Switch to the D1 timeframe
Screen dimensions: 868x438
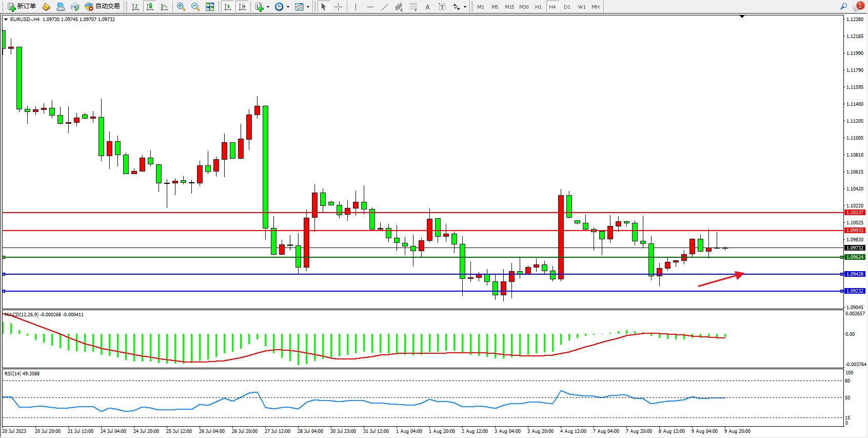(x=567, y=7)
